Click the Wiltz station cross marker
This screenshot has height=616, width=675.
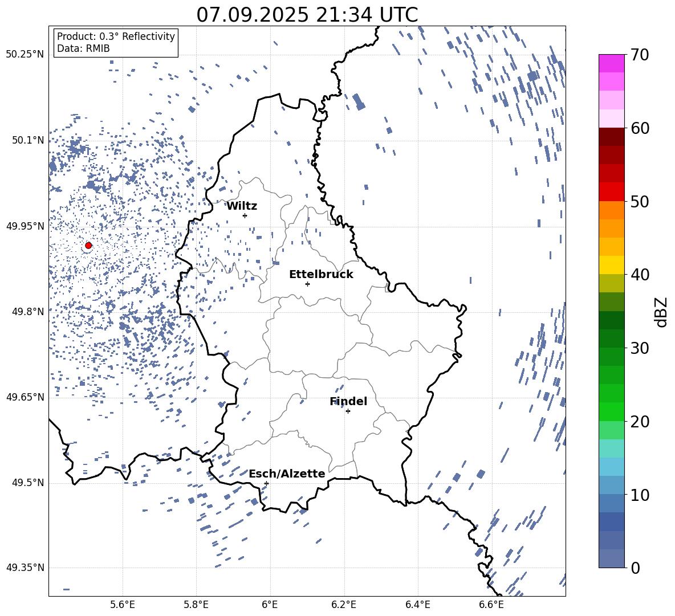tap(245, 215)
